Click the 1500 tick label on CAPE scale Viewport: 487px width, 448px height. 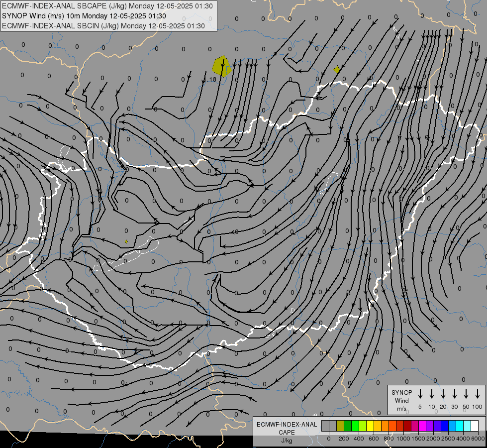[x=418, y=439]
